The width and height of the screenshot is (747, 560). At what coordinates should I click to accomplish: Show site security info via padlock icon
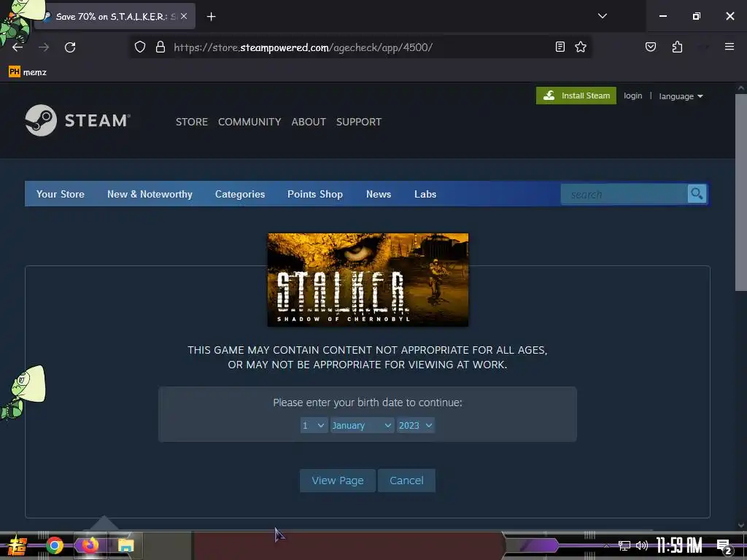(160, 47)
